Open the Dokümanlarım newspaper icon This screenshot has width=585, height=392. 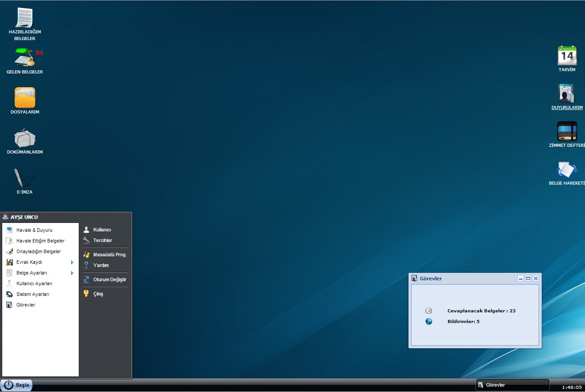pos(25,138)
